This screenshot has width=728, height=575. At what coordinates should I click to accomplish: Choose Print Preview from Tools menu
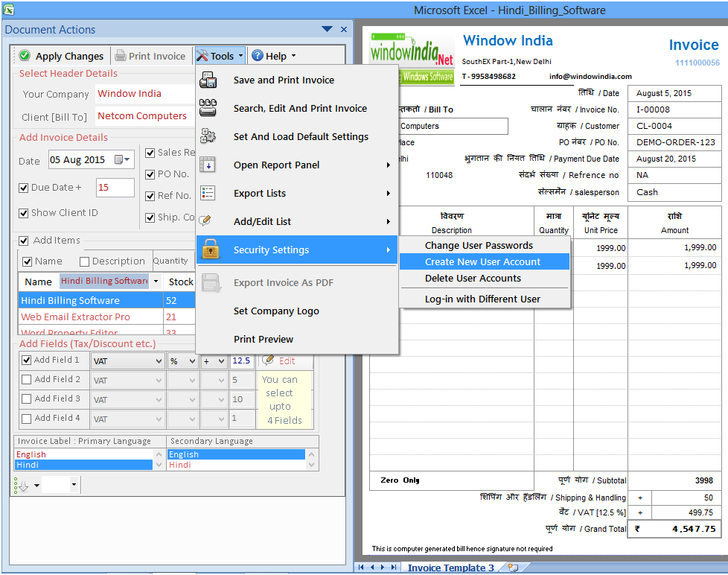click(297, 340)
